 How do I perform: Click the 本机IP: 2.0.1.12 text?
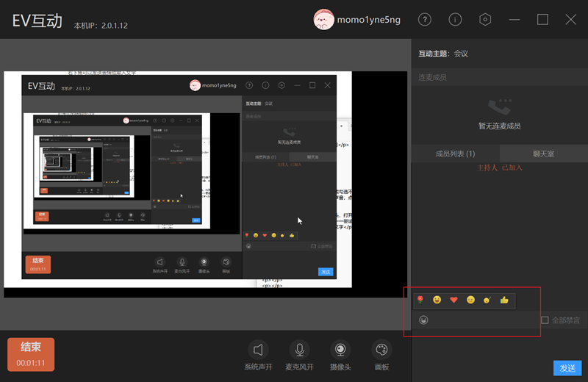[x=101, y=26]
